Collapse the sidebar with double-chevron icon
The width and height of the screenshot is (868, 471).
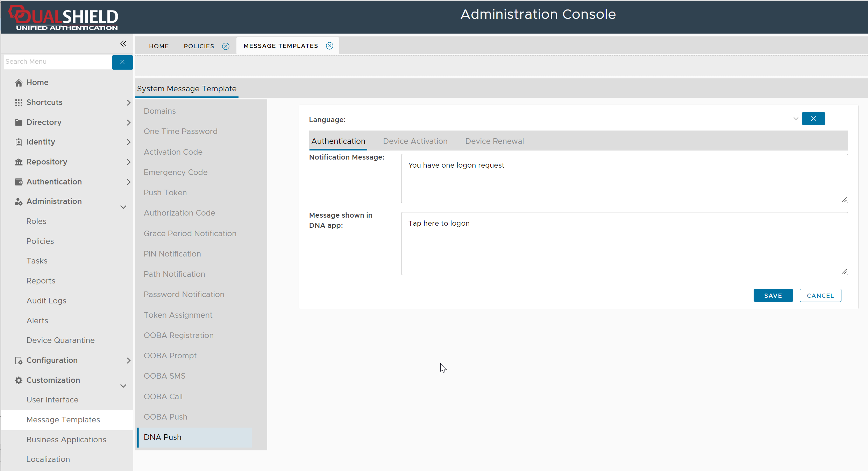pyautogui.click(x=123, y=44)
